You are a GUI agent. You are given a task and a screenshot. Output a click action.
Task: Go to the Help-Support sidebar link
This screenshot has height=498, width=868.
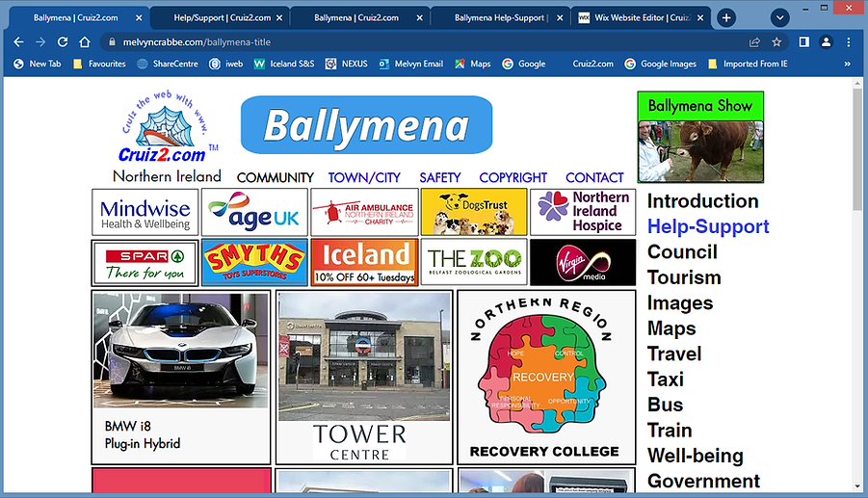point(708,226)
